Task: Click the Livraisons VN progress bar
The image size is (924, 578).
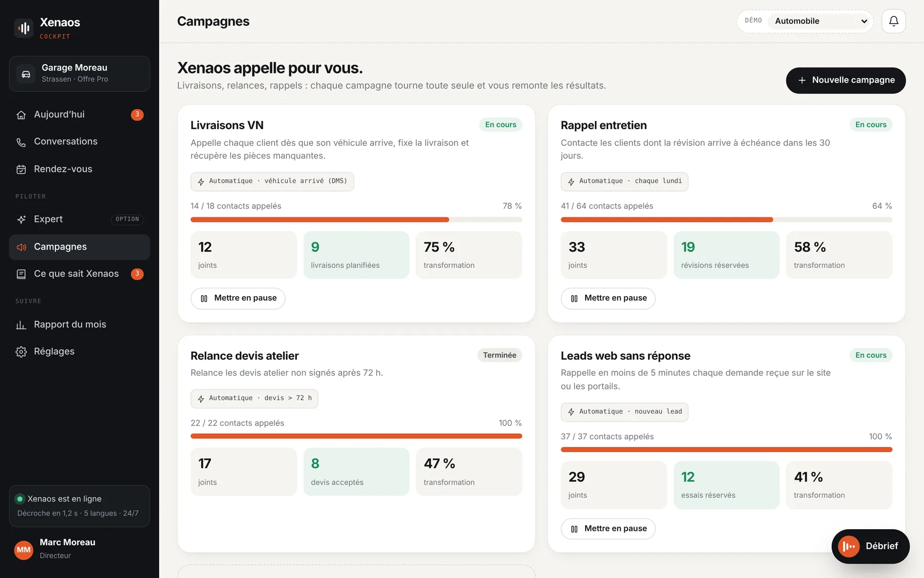Action: [356, 220]
